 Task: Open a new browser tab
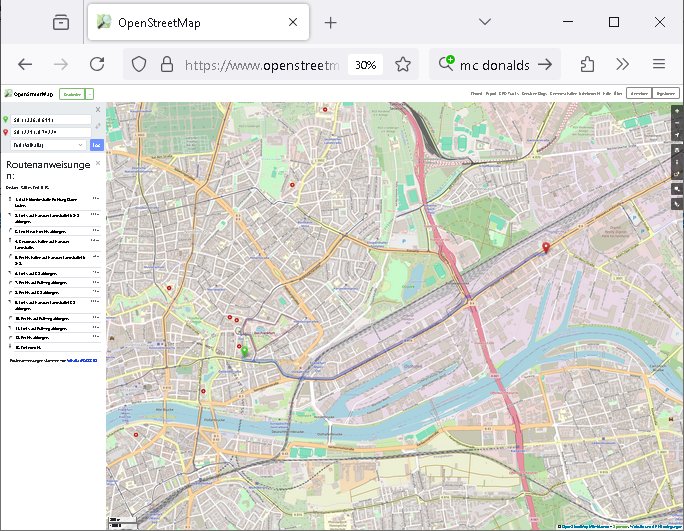[330, 22]
